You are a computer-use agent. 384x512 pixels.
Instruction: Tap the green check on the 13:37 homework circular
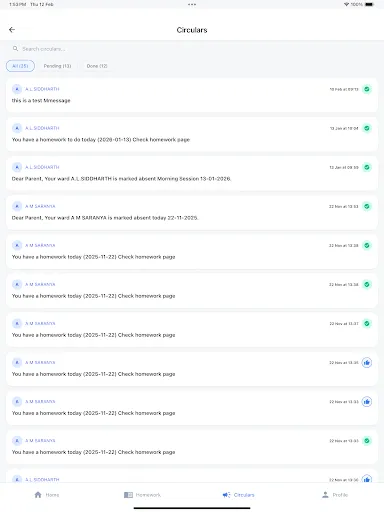tap(367, 323)
